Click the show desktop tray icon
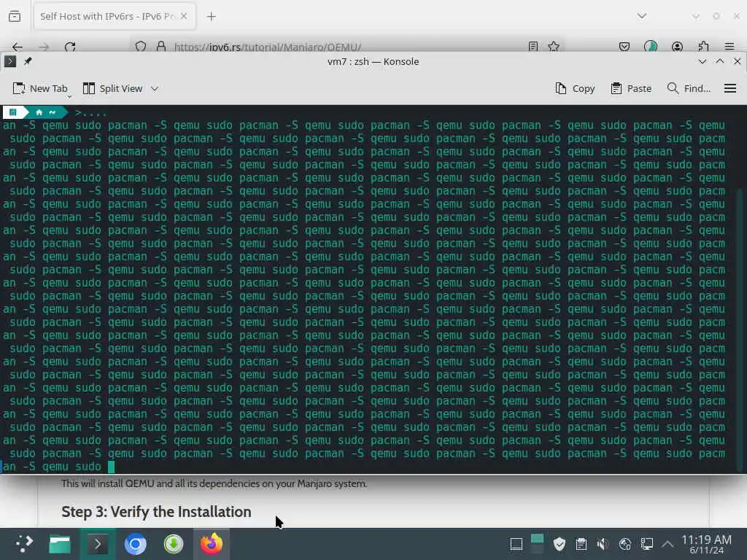The width and height of the screenshot is (747, 560). pyautogui.click(x=516, y=544)
